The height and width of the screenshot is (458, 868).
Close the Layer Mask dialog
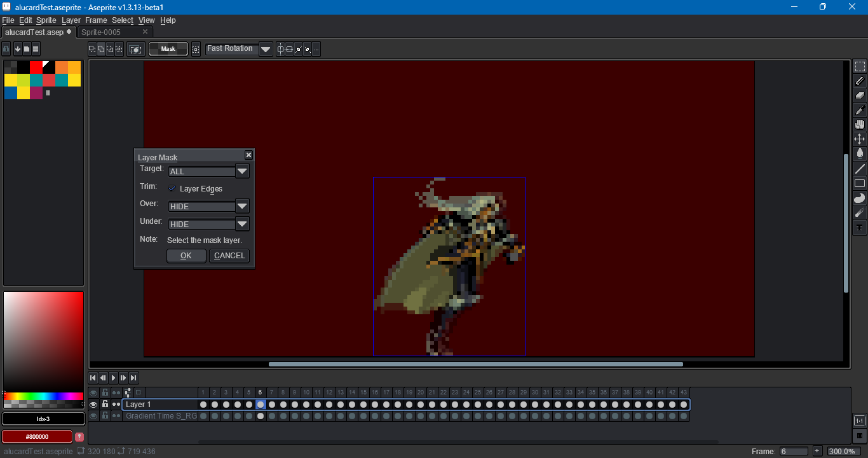click(x=248, y=155)
